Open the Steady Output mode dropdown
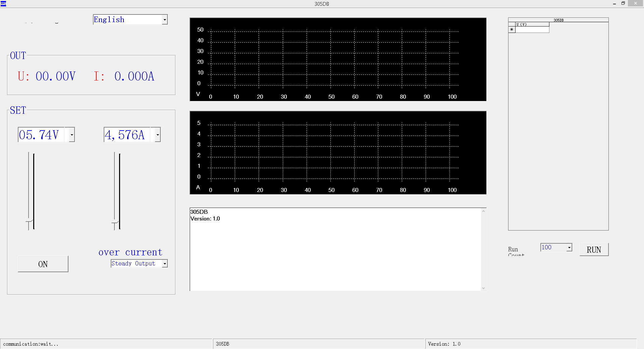This screenshot has height=349, width=644. [x=164, y=264]
